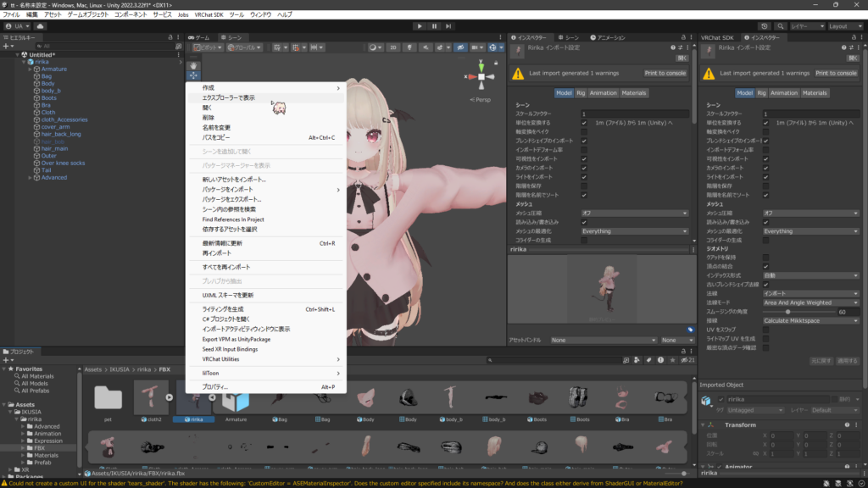Toggle the 2D view button
Image resolution: width=868 pixels, height=488 pixels.
tap(393, 47)
